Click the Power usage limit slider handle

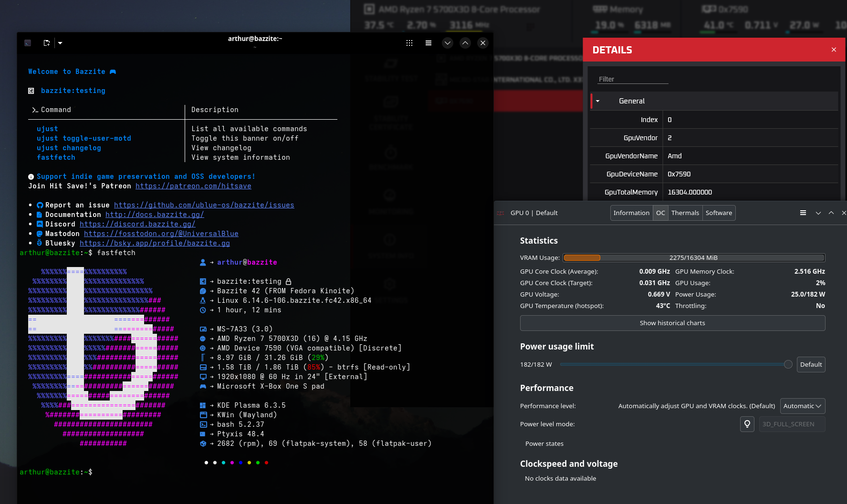click(x=788, y=364)
